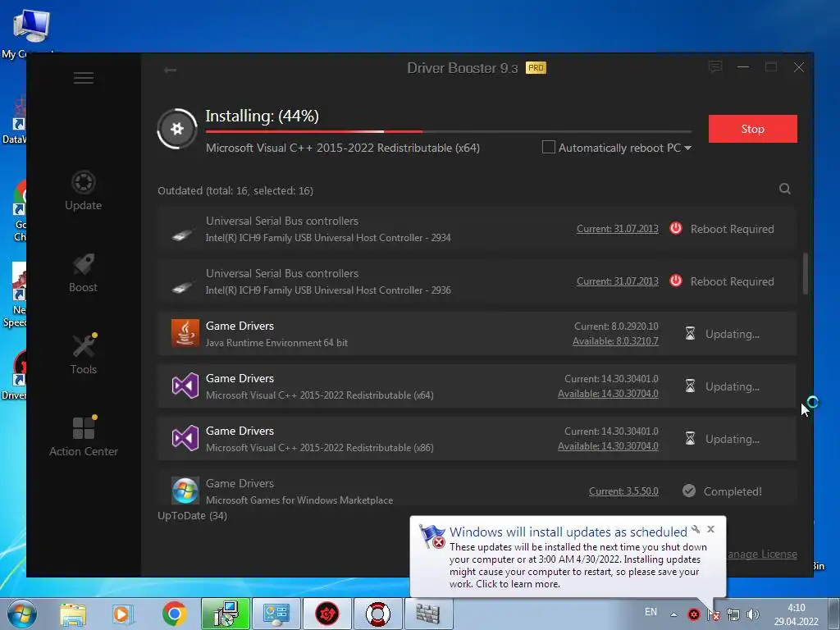
Task: Open the notification balloon wrench settings
Action: 696,529
